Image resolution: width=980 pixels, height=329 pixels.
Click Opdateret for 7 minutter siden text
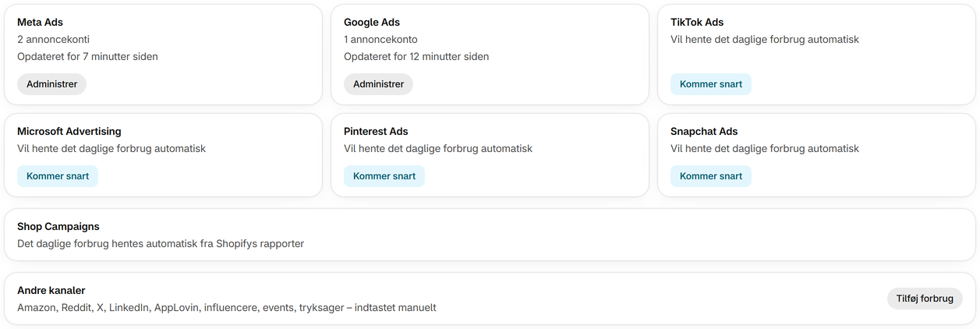pos(87,57)
